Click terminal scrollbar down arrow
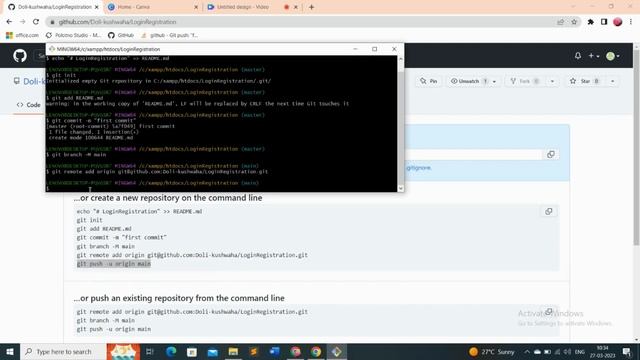640x360 pixels. tap(400, 188)
